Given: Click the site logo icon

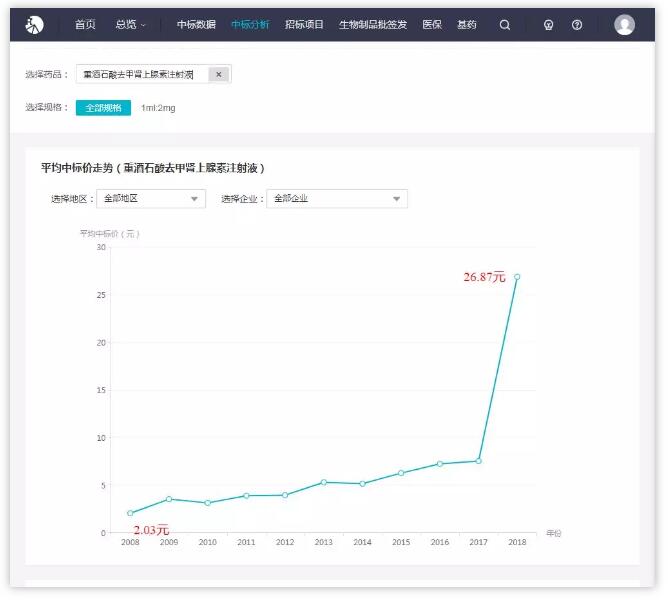Looking at the screenshot, I should tap(35, 24).
